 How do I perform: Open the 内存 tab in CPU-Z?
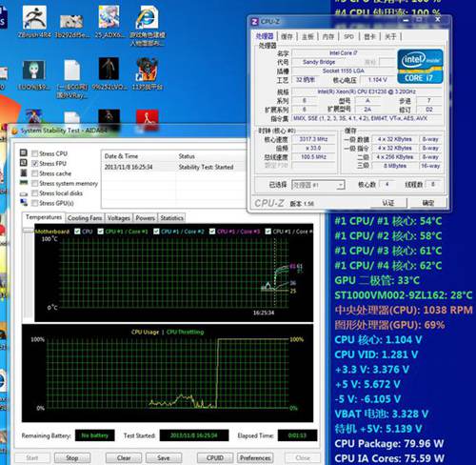pyautogui.click(x=328, y=36)
